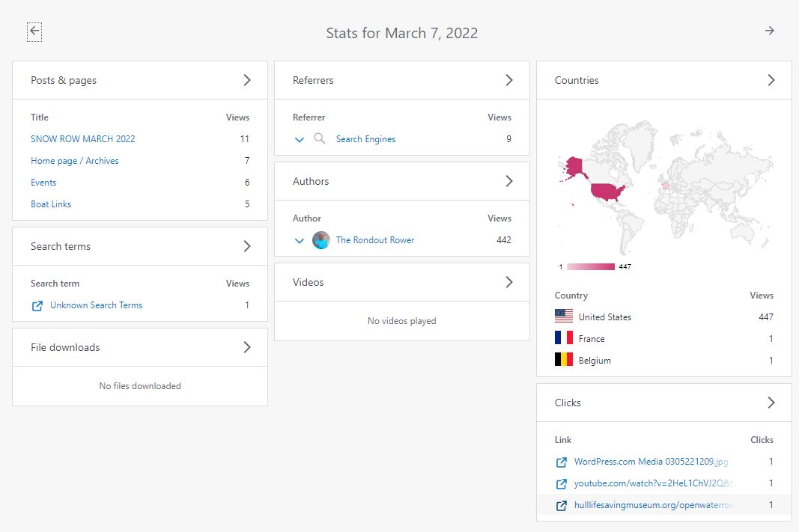Open Posts & pages details chevron
Viewport: 799px width, 532px height.
pyautogui.click(x=247, y=80)
